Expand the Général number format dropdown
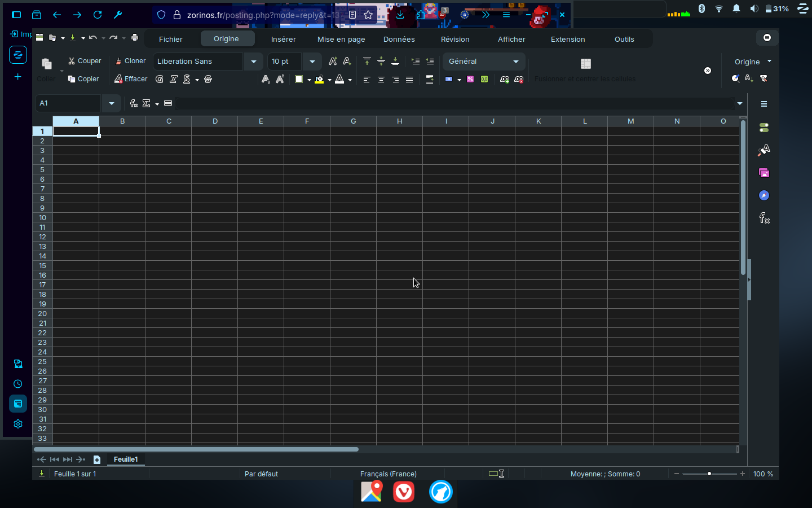This screenshot has width=812, height=508. [x=515, y=62]
